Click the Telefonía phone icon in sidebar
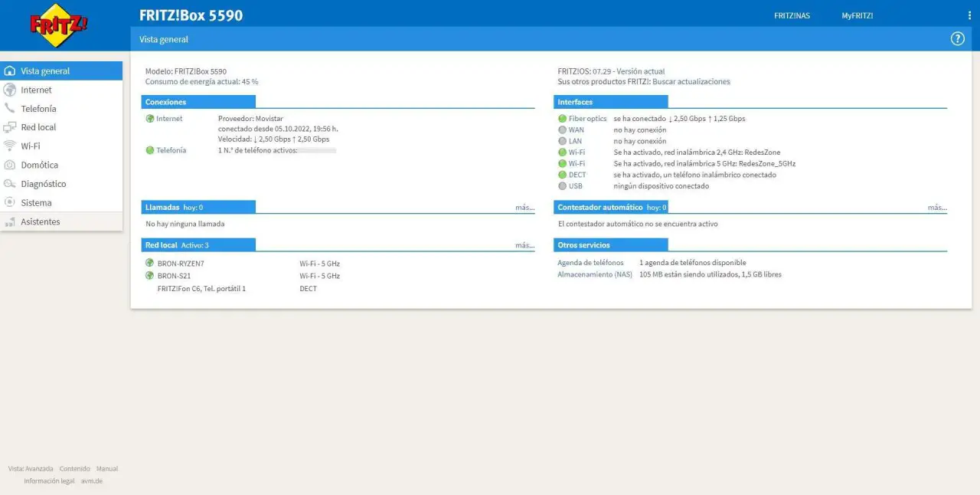 [10, 109]
